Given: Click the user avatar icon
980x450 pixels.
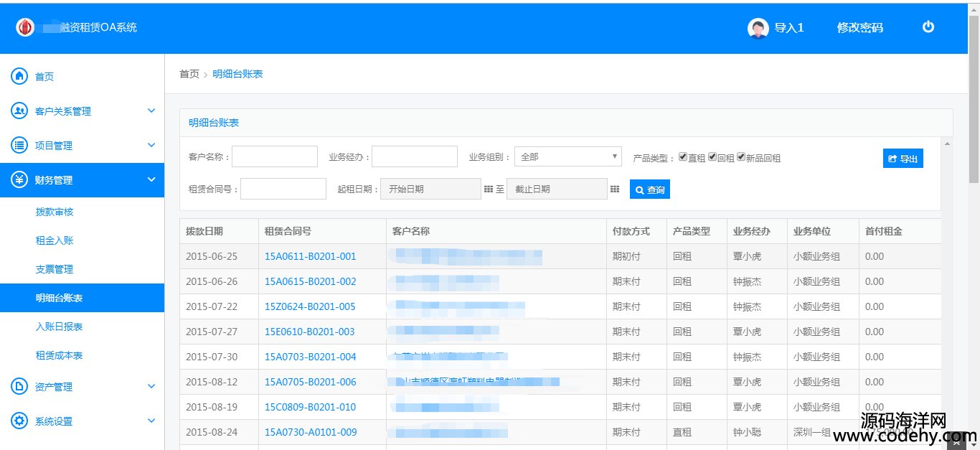Looking at the screenshot, I should pyautogui.click(x=758, y=28).
